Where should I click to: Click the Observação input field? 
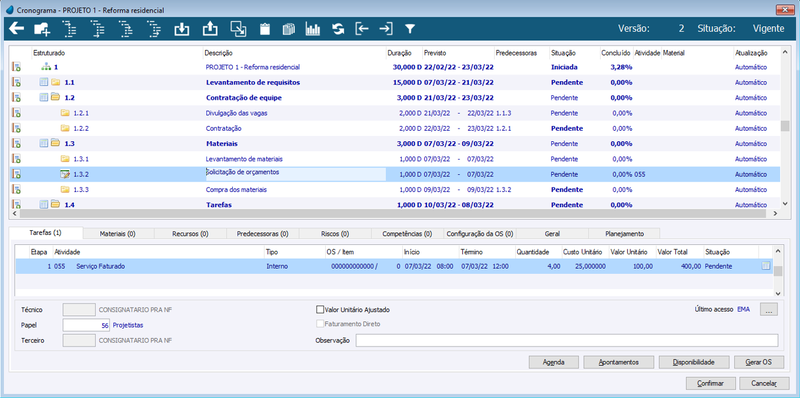pyautogui.click(x=567, y=340)
